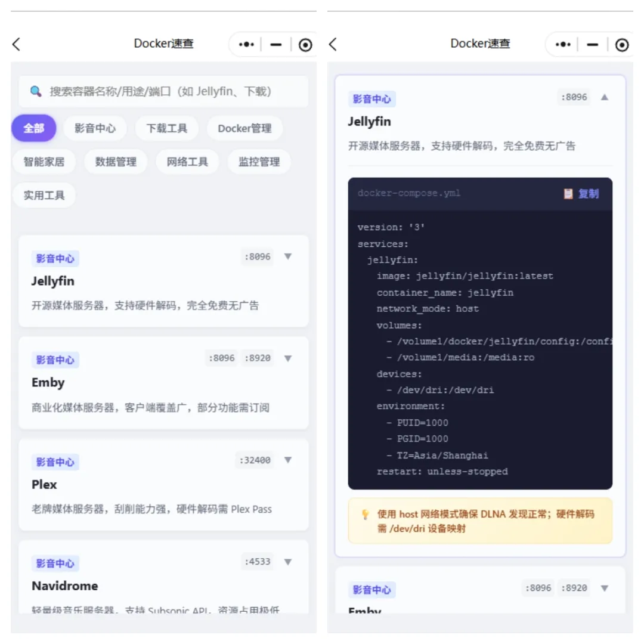
Task: Click :8096 badge in expanded Jellyfin card
Action: pyautogui.click(x=574, y=97)
